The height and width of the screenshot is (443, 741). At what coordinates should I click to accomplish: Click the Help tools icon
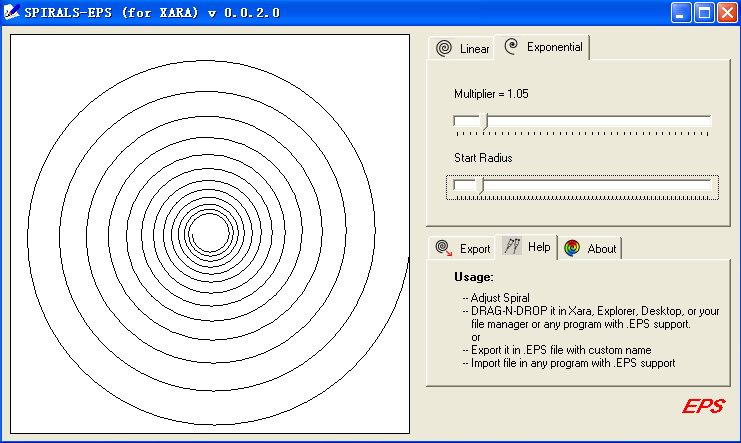[x=512, y=246]
